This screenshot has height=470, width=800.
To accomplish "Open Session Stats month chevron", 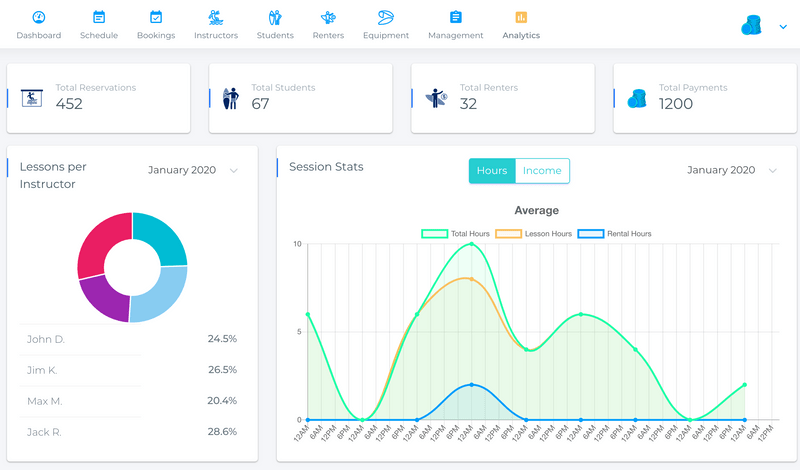I will (x=773, y=170).
